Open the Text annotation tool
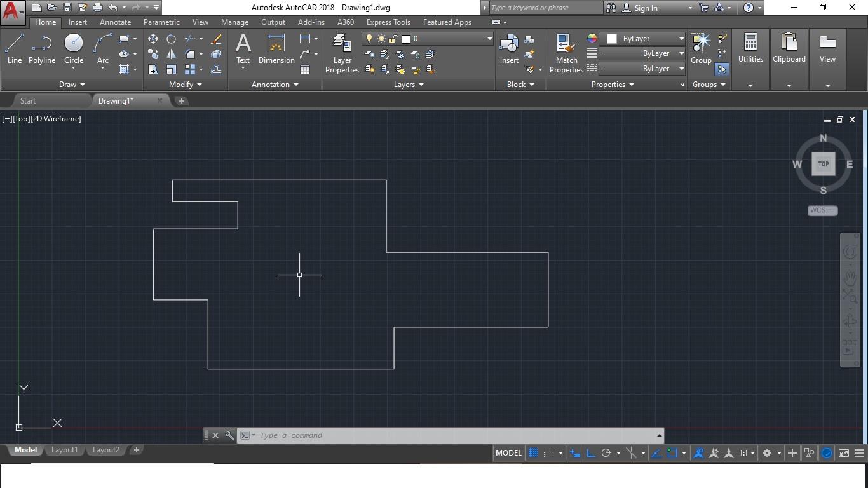 click(x=243, y=50)
